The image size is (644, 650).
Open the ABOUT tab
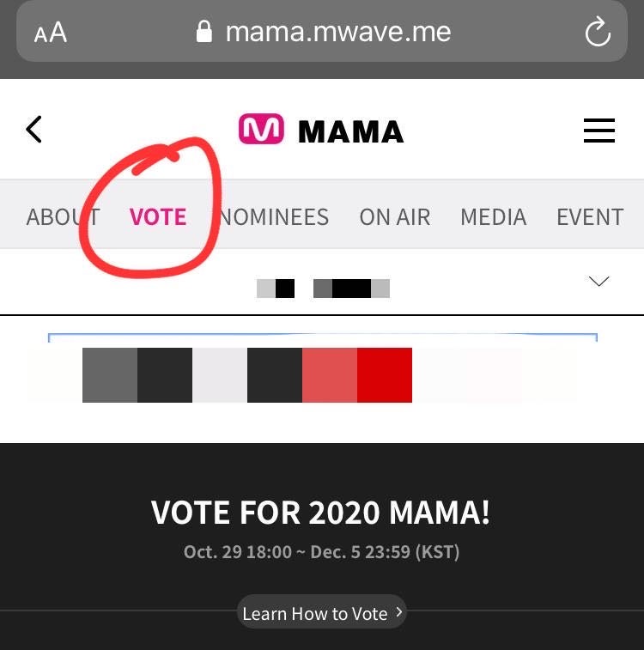tap(63, 217)
